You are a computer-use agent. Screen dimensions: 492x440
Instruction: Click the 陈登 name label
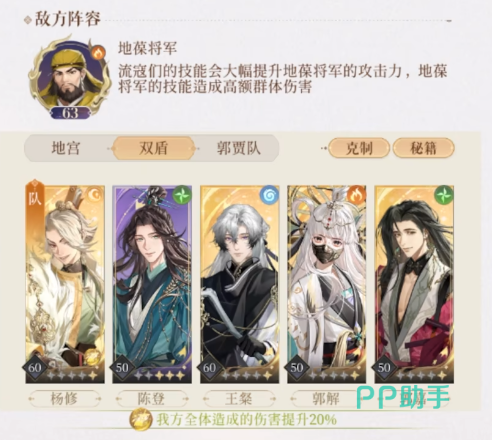click(152, 399)
